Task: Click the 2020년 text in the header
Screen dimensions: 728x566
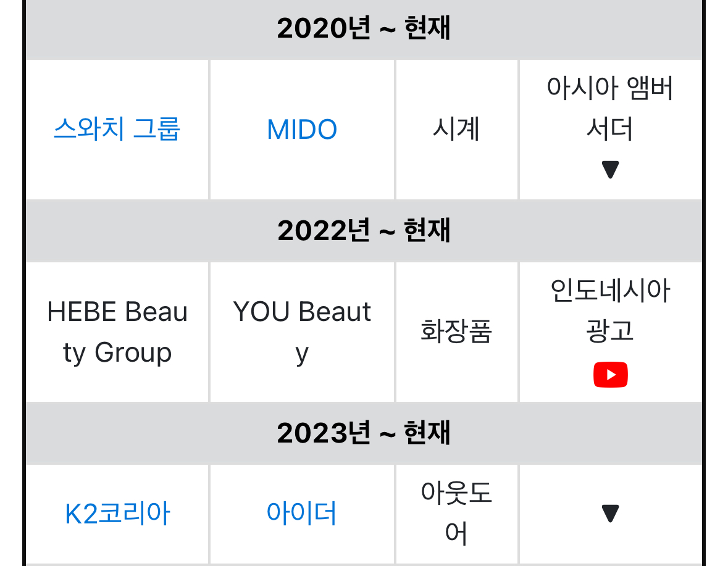Action: coord(324,28)
